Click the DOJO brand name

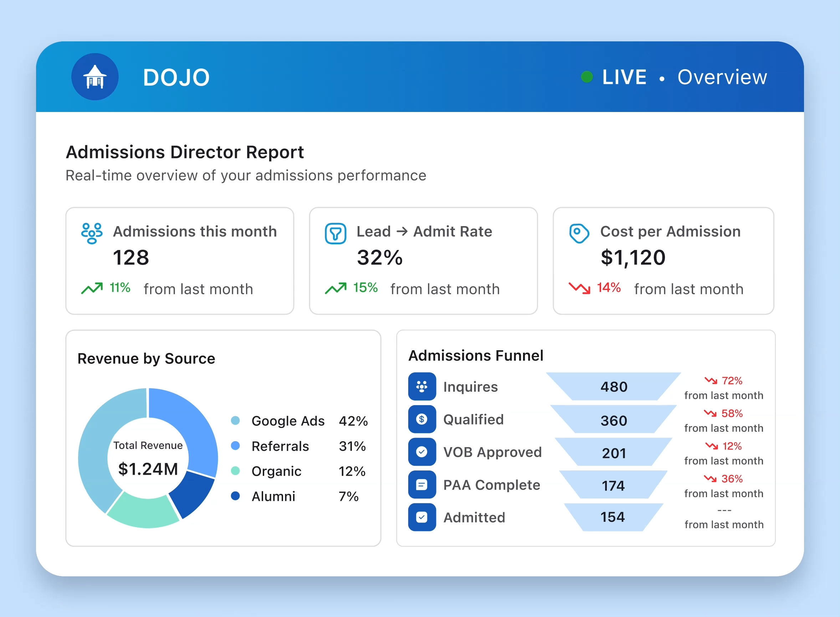coord(176,77)
